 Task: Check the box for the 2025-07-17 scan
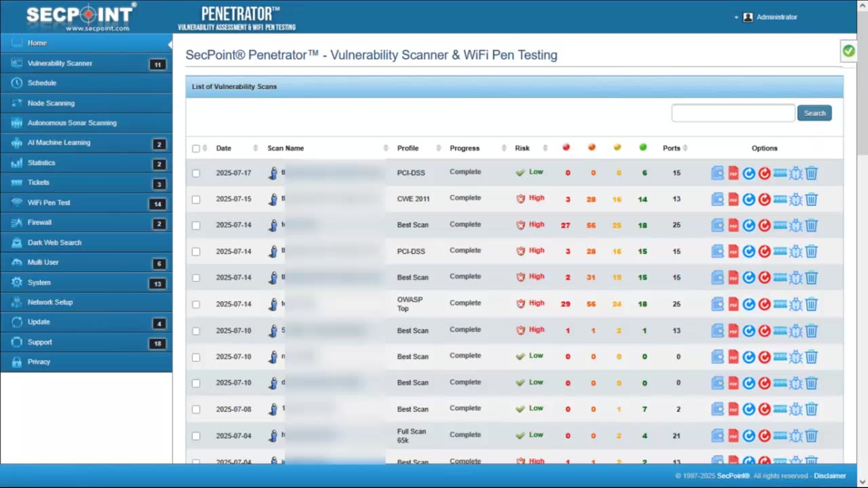[196, 174]
